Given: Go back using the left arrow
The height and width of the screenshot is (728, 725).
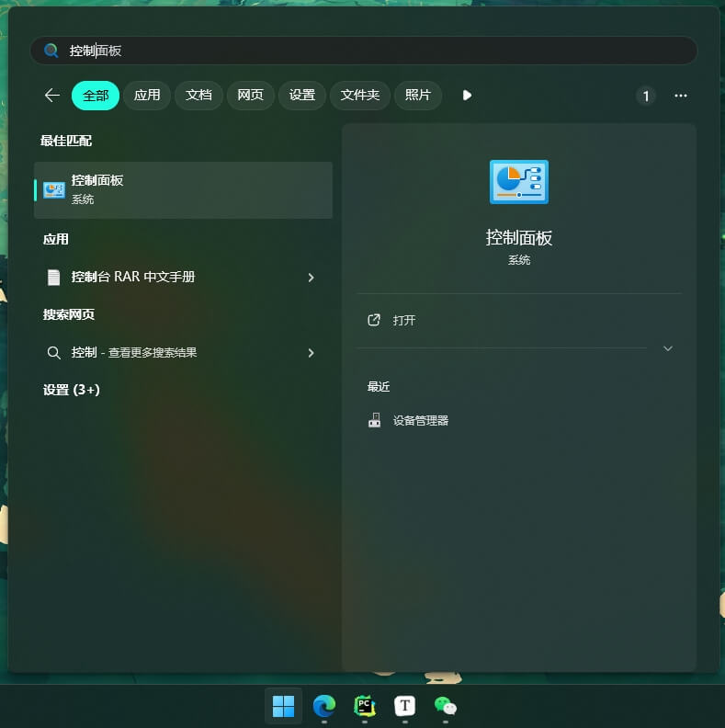Looking at the screenshot, I should click(52, 96).
